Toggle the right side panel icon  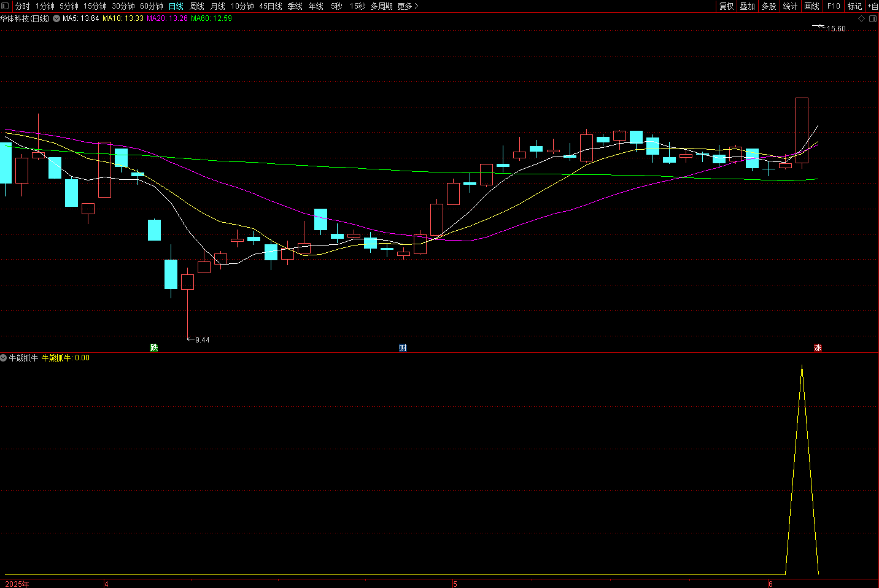(872, 19)
